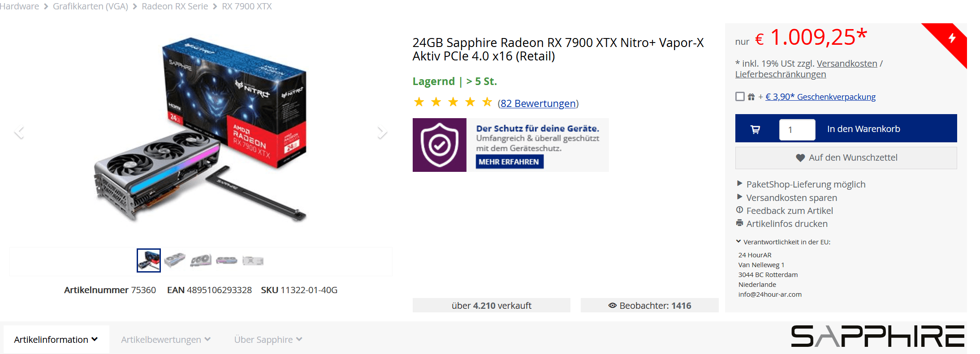Screen dimensions: 980x354
Task: Click the red lightning bolt corner badge
Action: (x=952, y=38)
